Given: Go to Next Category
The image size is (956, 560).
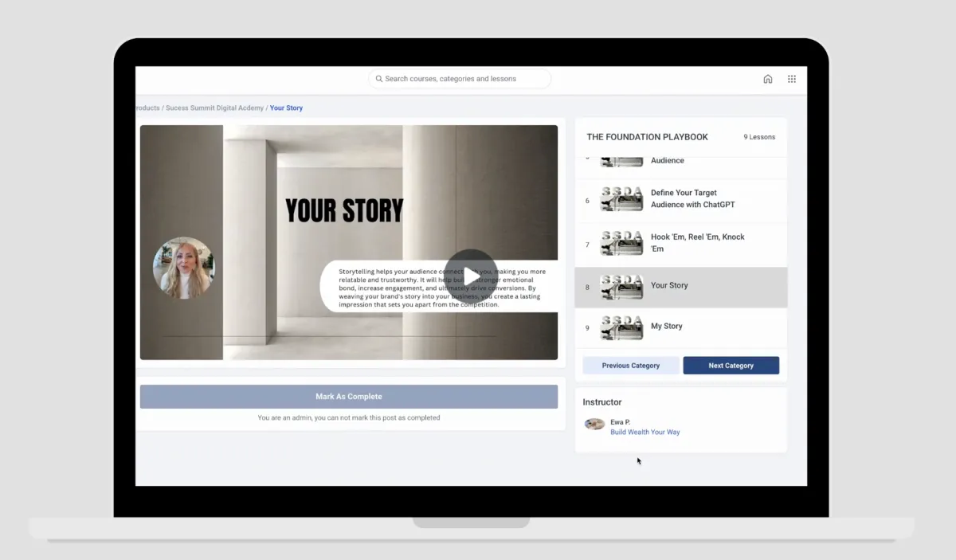Looking at the screenshot, I should pyautogui.click(x=731, y=366).
